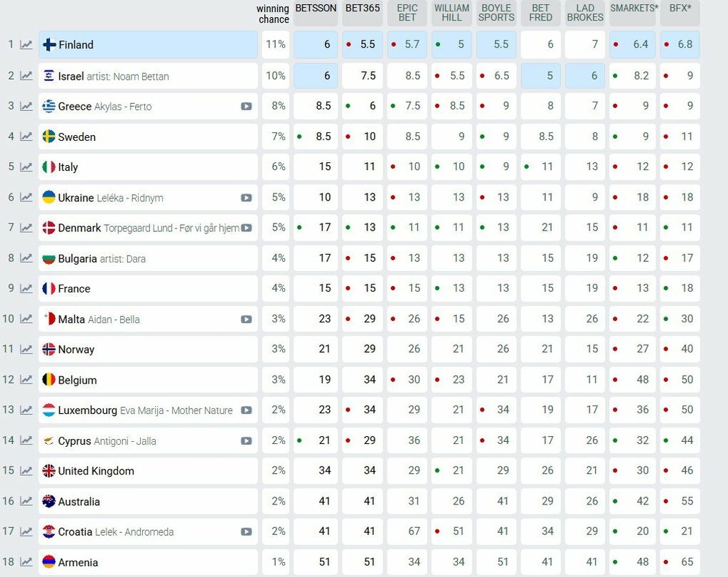The height and width of the screenshot is (577, 728).
Task: Play the Greece Akylas - Ferto video
Action: click(x=246, y=107)
